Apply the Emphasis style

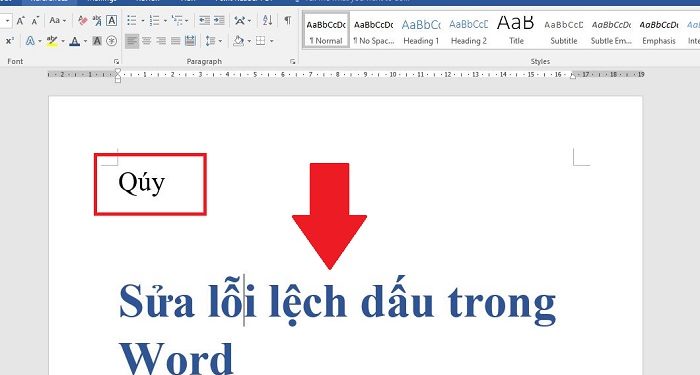pyautogui.click(x=659, y=30)
